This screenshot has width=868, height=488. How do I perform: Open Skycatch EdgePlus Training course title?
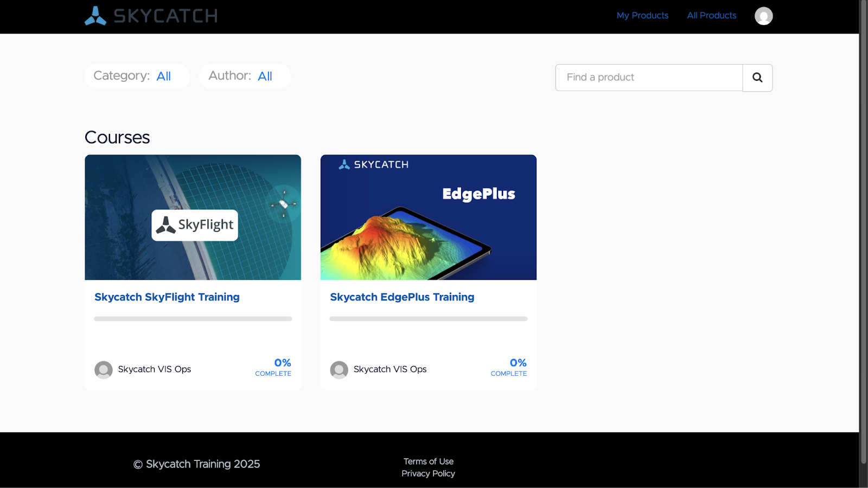click(402, 297)
